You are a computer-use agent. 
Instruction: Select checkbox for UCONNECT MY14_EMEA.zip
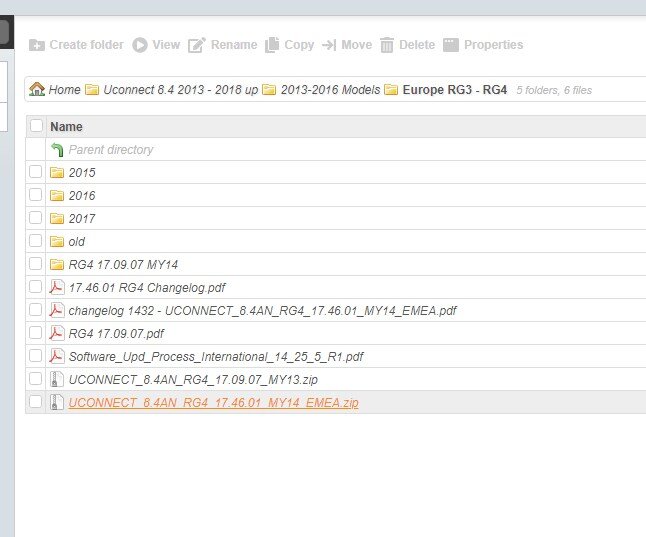coord(35,401)
